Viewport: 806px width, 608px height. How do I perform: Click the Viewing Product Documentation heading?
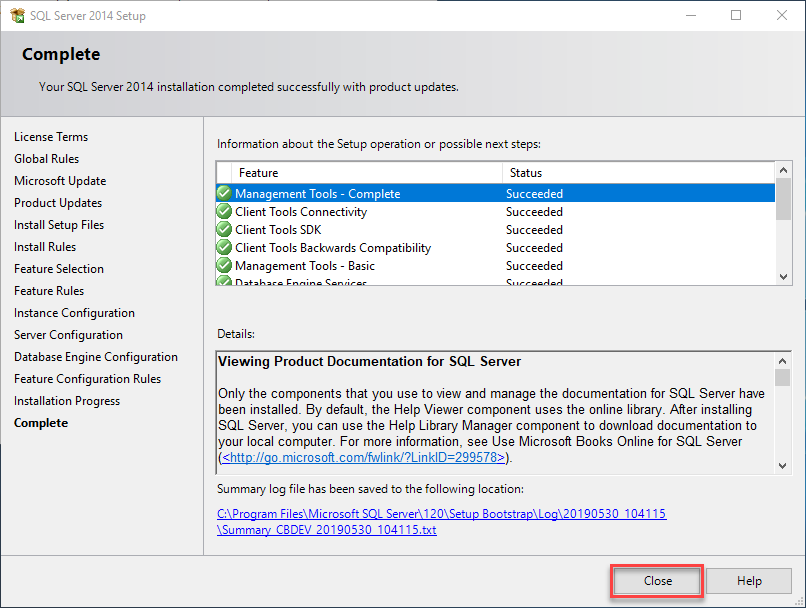pos(370,361)
